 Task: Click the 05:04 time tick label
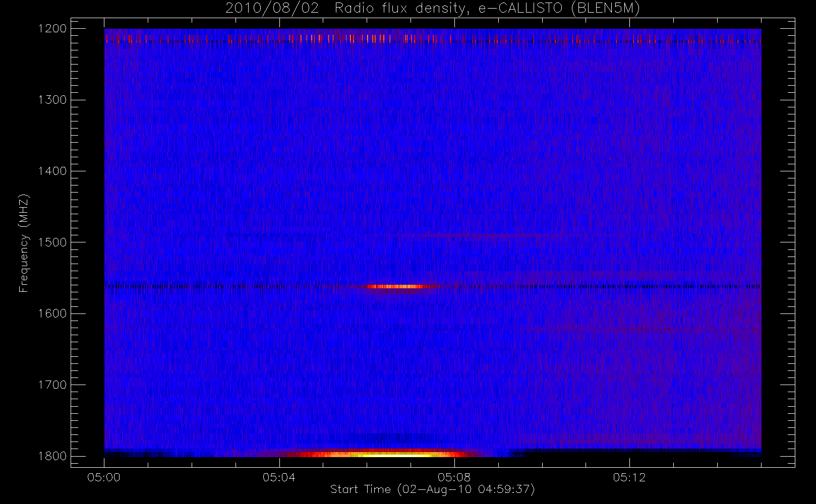tap(279, 477)
